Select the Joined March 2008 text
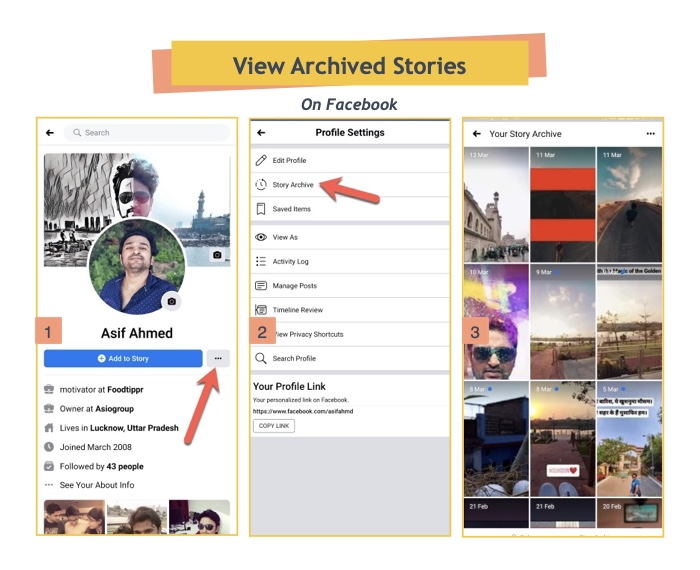 coord(96,447)
